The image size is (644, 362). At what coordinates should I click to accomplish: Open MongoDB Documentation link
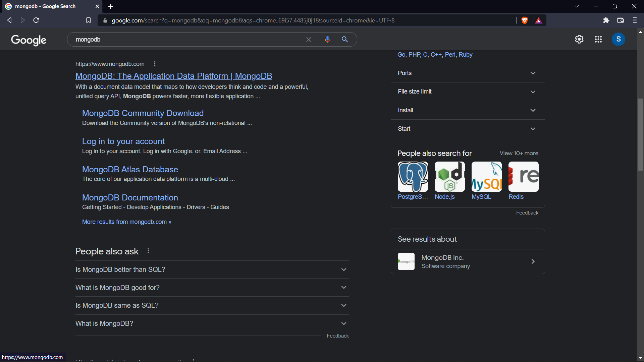point(130,198)
